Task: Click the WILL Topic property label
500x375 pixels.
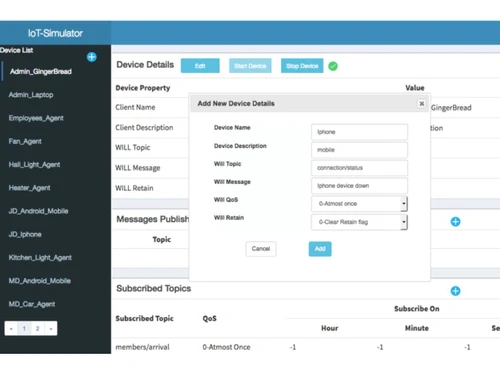Action: [x=132, y=147]
